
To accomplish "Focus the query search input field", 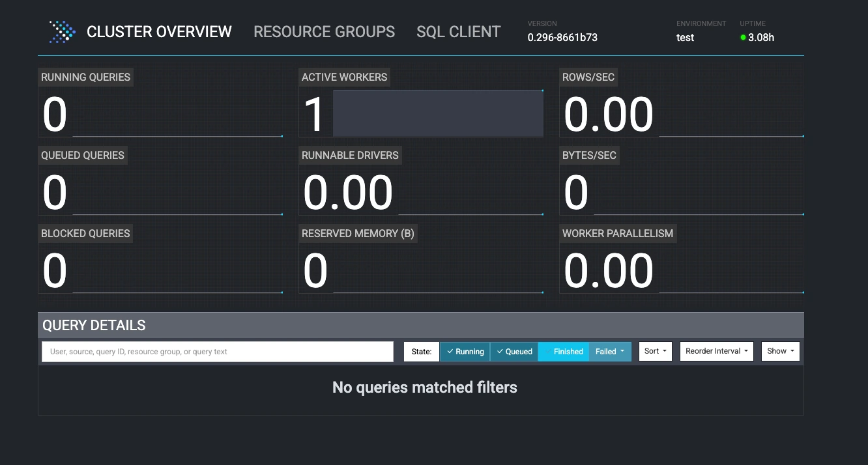I will pos(218,352).
